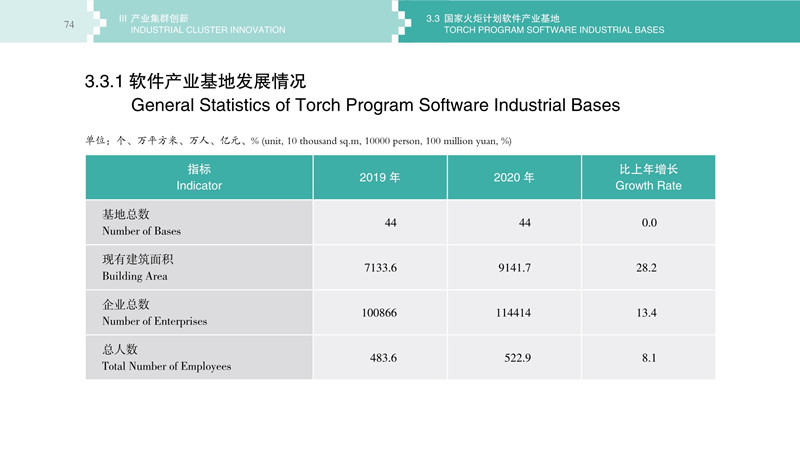This screenshot has width=800, height=463.
Task: Click the growth rate value 13.4
Action: pyautogui.click(x=646, y=312)
